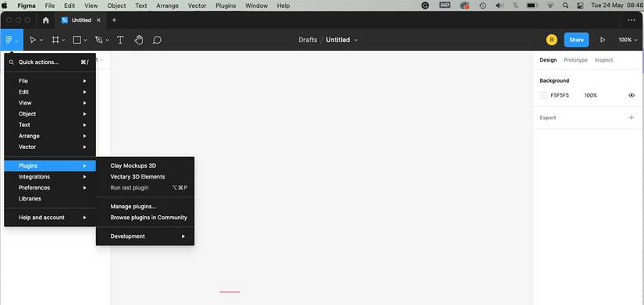The width and height of the screenshot is (644, 305).
Task: Click the blue Share button
Action: click(x=576, y=40)
